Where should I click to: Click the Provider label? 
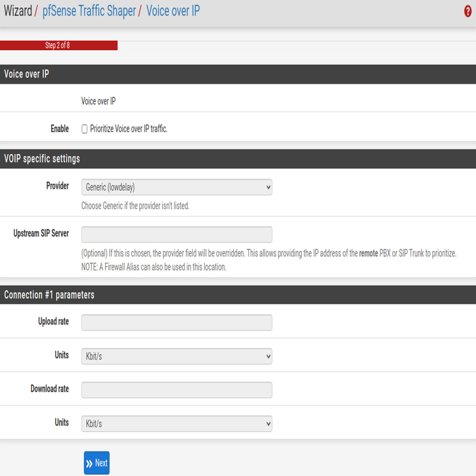(58, 186)
